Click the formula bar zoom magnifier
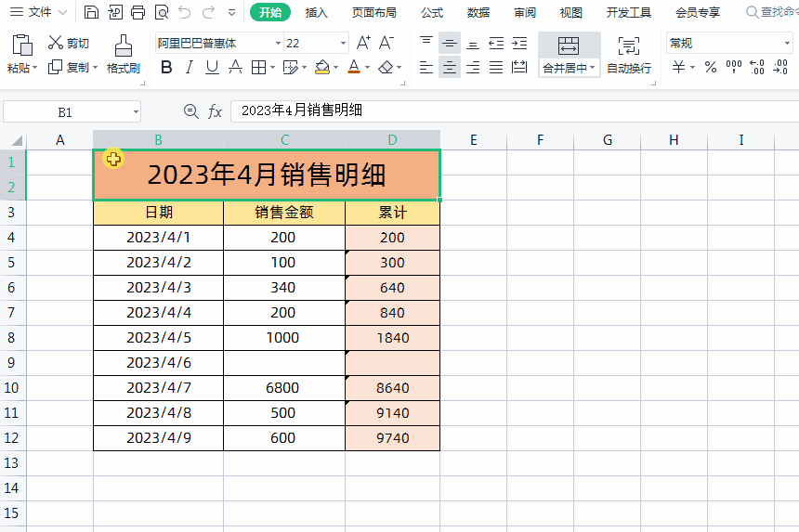The image size is (799, 532). coord(191,111)
